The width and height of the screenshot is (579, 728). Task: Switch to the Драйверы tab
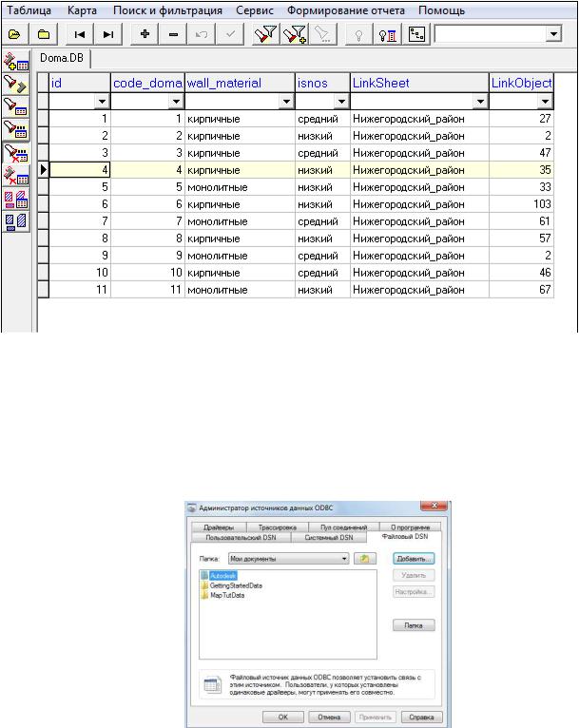coord(219,527)
